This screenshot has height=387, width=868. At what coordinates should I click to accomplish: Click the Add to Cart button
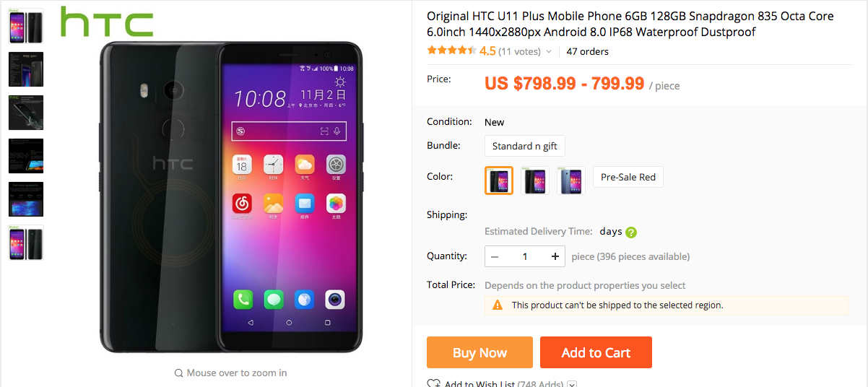[596, 352]
